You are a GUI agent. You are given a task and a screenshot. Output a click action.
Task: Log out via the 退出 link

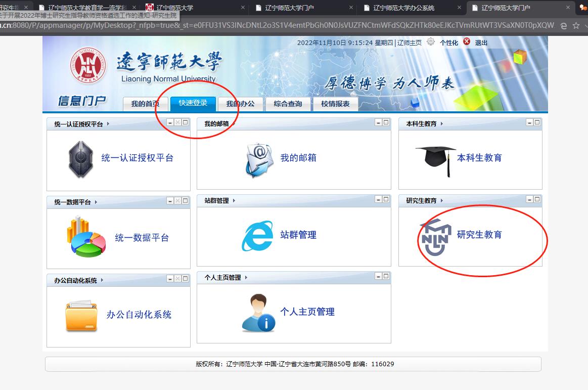coord(481,43)
